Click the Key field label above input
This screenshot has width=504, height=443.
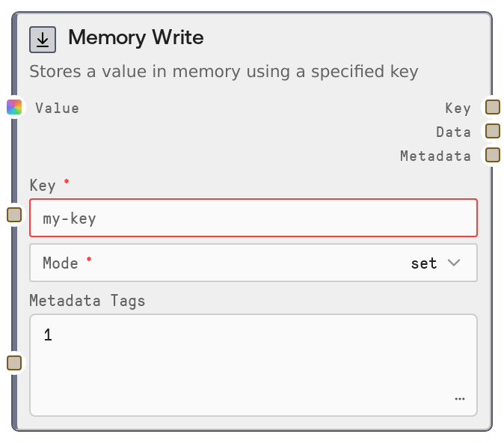[44, 185]
